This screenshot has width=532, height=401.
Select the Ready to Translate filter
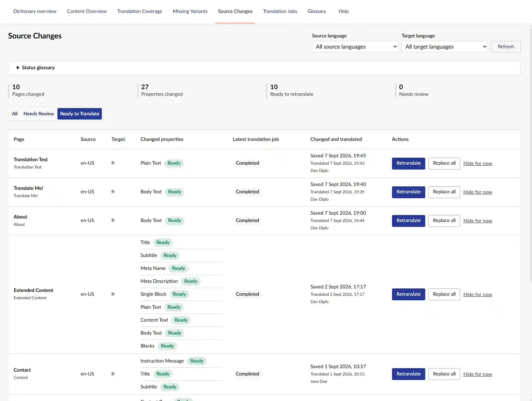tap(79, 114)
